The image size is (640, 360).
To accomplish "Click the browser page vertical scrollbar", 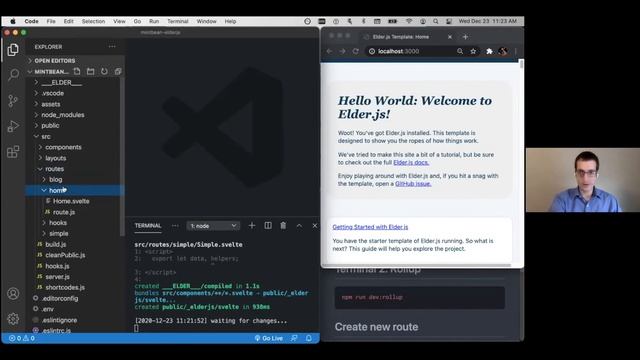I will click(521, 64).
